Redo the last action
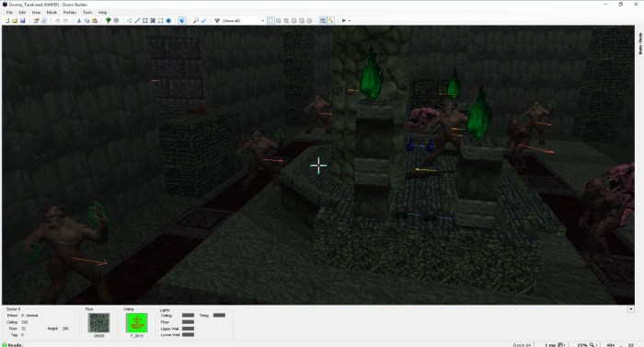This screenshot has height=347, width=644. 65,20
